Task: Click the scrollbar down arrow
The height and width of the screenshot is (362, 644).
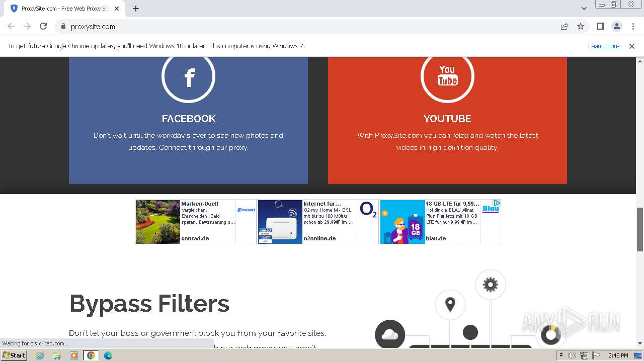Action: coord(640,343)
